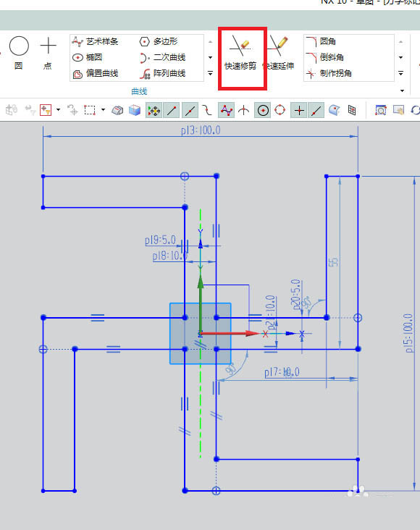Open the rectangle selection mode dropdown arrow
The width and height of the screenshot is (420, 530).
point(103,110)
